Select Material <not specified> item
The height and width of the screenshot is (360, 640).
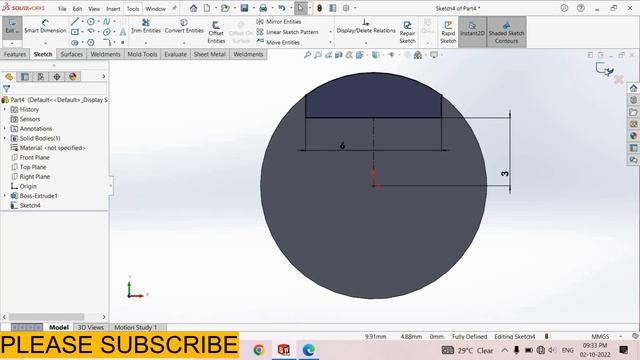[x=48, y=148]
